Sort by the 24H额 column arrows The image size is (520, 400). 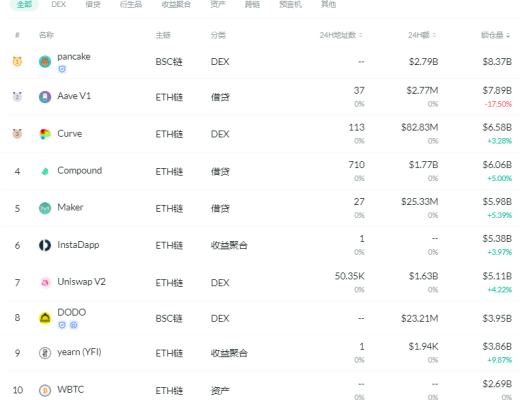pyautogui.click(x=434, y=35)
